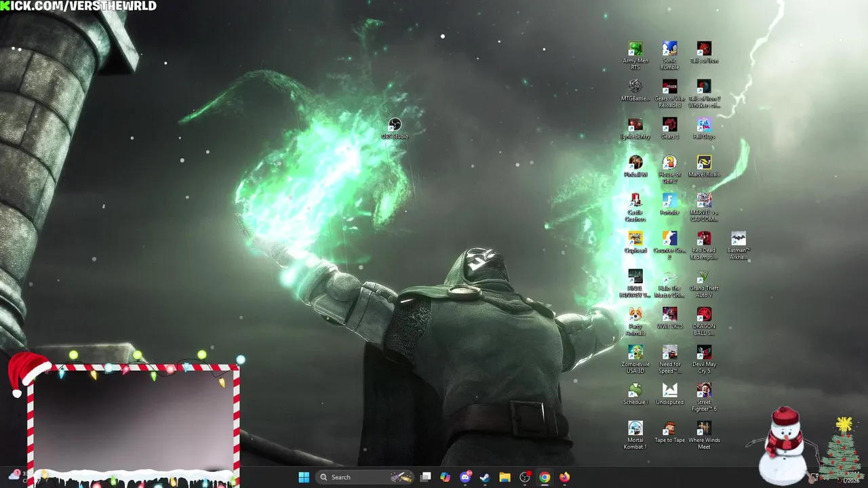The image size is (868, 488).
Task: Select the IgnitedEntry desktop icon
Action: 635,128
